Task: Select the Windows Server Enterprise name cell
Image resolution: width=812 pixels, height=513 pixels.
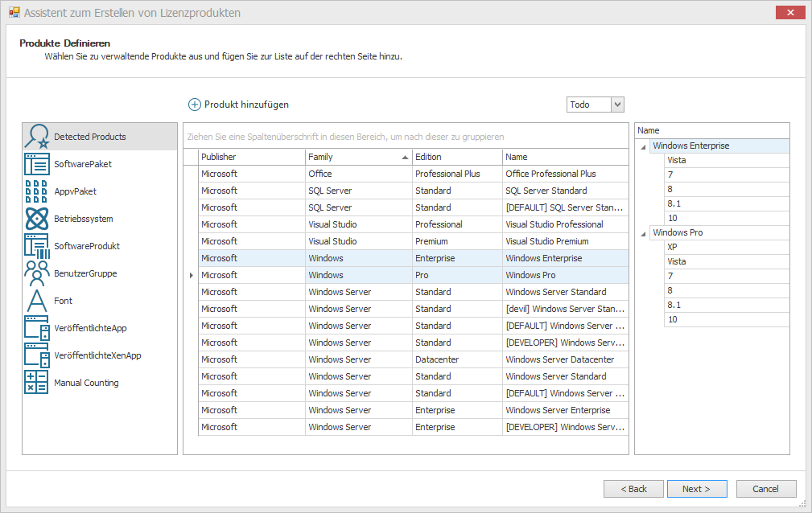Action: click(566, 410)
